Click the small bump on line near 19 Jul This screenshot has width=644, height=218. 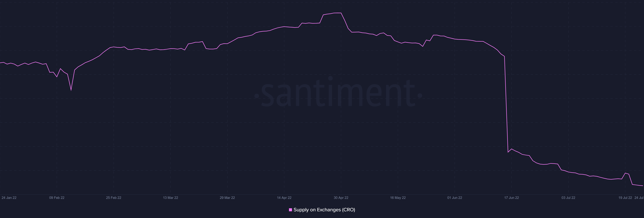click(626, 173)
